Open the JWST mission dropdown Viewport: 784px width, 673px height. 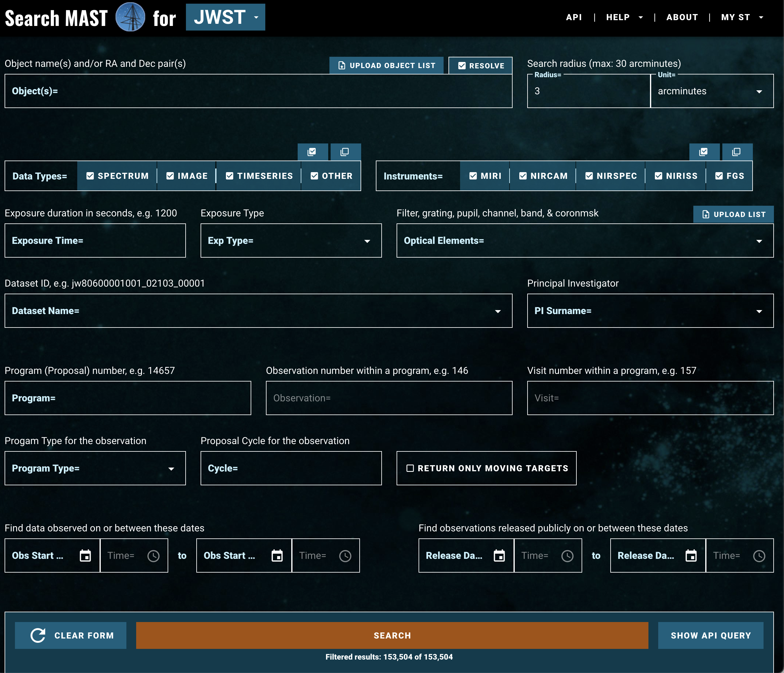(x=226, y=17)
